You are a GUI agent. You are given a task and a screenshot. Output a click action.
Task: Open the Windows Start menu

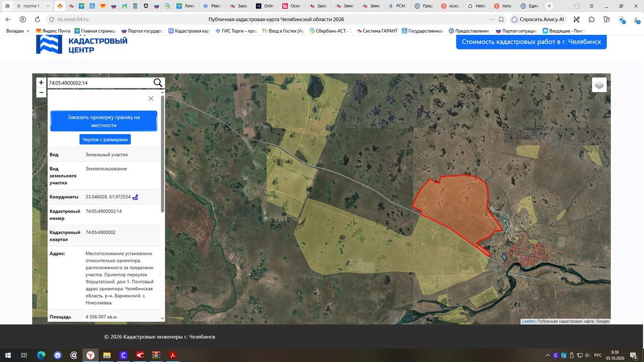pos(8,355)
